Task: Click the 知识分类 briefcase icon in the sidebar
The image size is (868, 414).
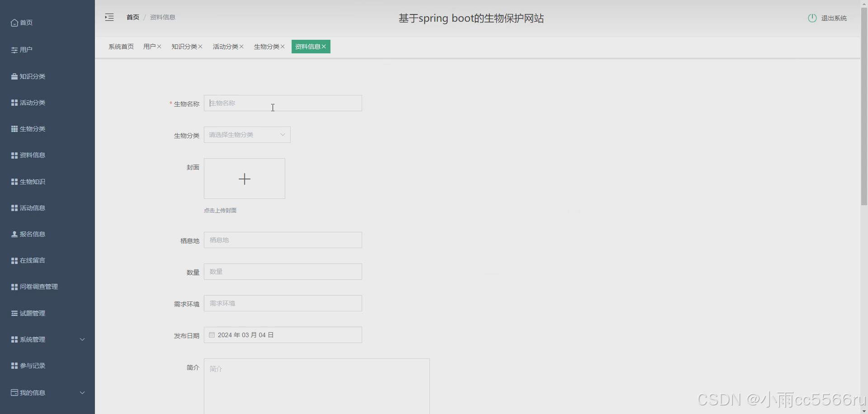Action: click(x=14, y=76)
